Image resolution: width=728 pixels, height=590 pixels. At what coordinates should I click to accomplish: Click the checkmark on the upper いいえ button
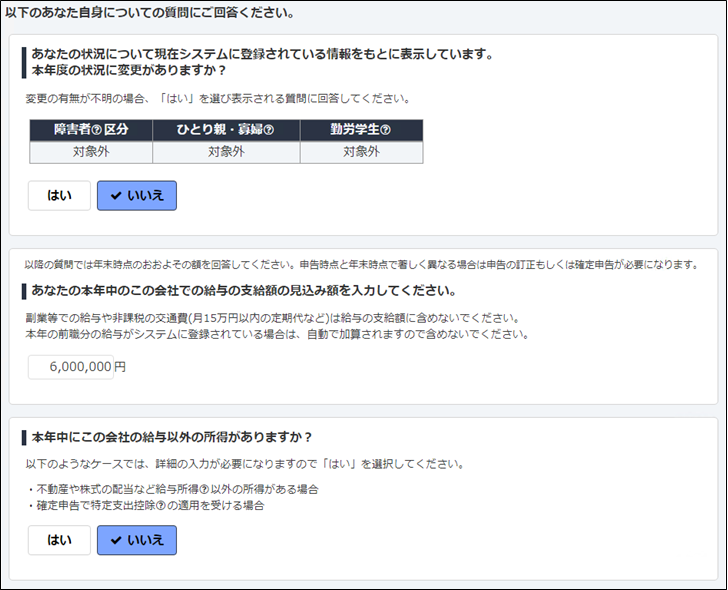click(x=116, y=196)
